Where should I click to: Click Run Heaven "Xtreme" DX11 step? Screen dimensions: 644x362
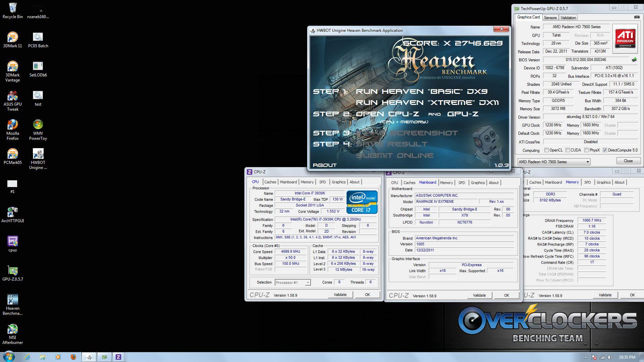(427, 102)
